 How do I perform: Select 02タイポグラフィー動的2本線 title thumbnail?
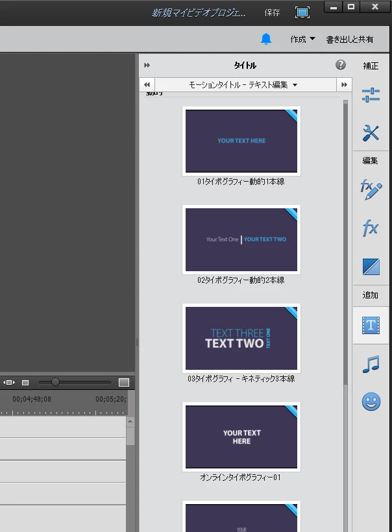[x=241, y=239]
